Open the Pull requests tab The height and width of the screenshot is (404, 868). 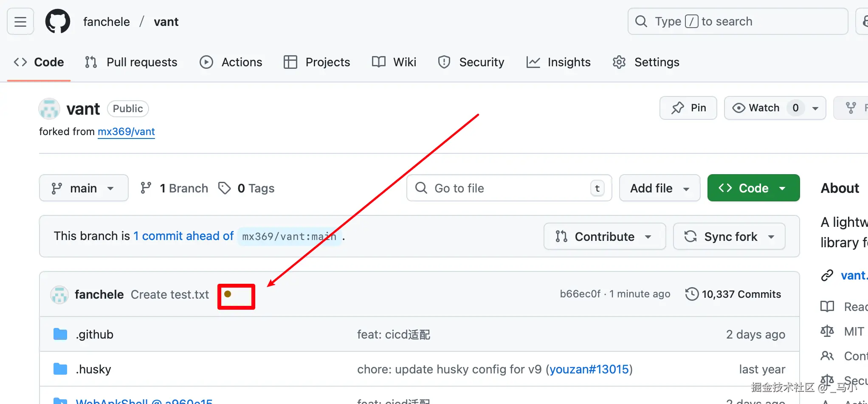[x=131, y=62]
